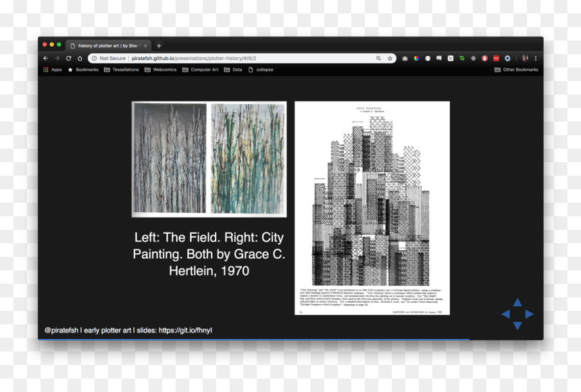The height and width of the screenshot is (392, 581).
Task: Click the green sync arrows extension
Action: point(462,58)
